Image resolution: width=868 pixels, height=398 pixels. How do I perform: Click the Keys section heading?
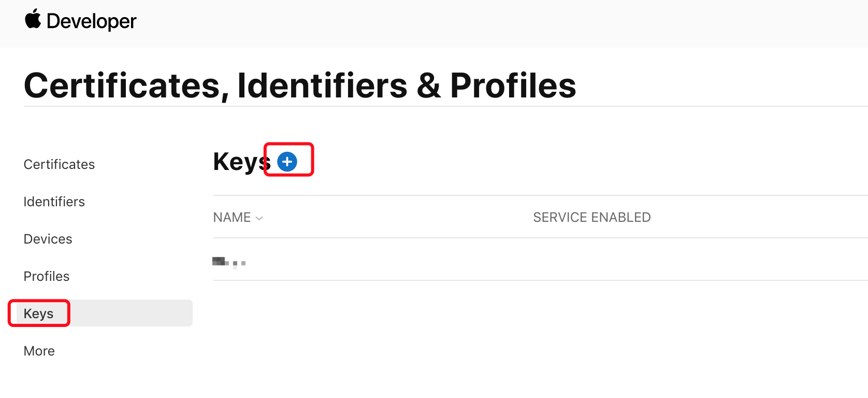pos(242,162)
